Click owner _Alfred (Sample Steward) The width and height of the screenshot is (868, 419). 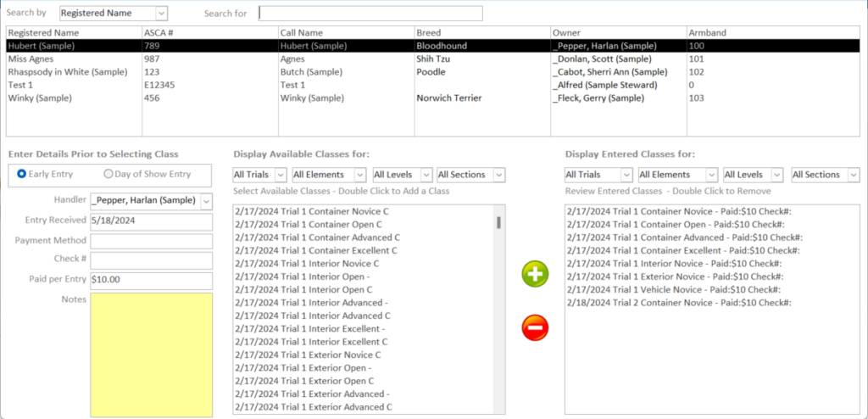coord(619,85)
